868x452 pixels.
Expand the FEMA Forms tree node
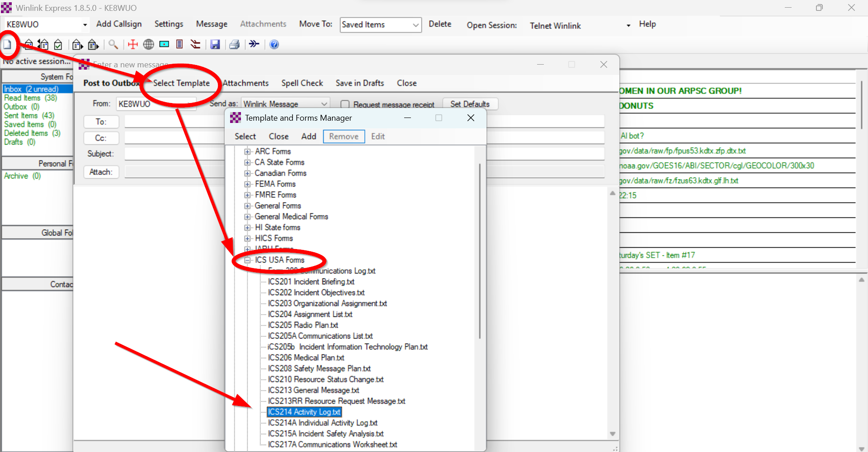tap(247, 184)
